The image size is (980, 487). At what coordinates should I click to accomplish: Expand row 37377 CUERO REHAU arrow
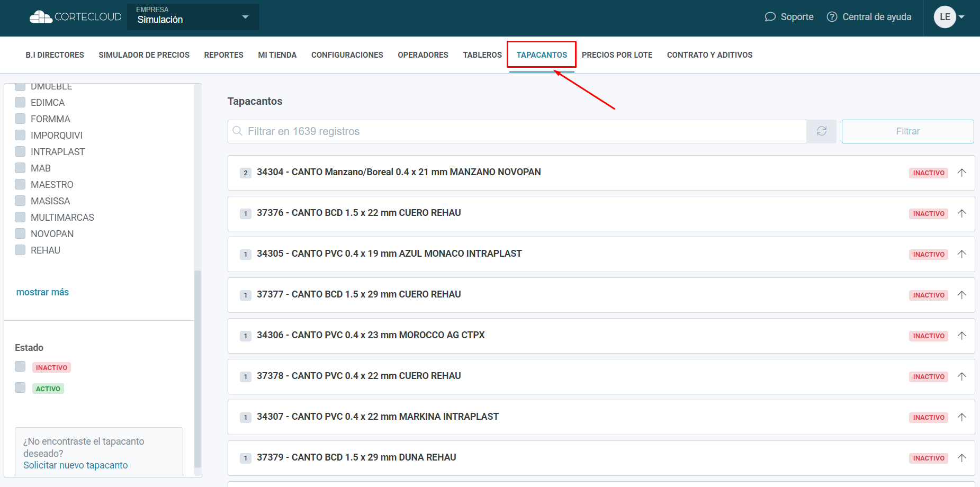point(962,295)
